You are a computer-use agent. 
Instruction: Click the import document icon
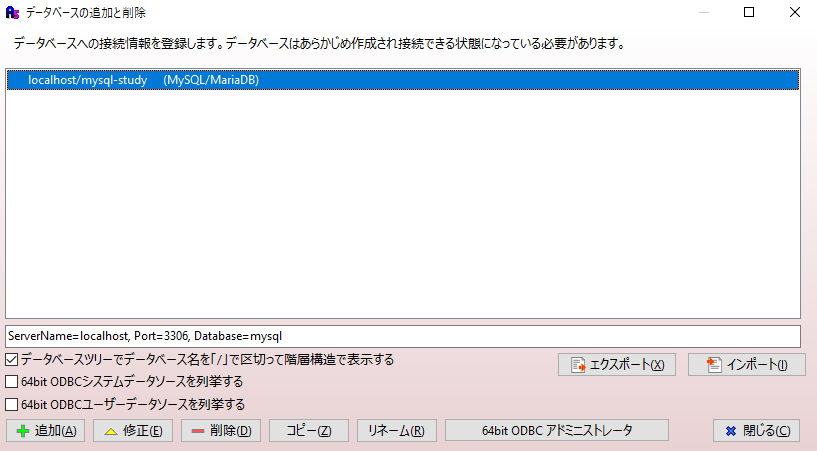714,365
